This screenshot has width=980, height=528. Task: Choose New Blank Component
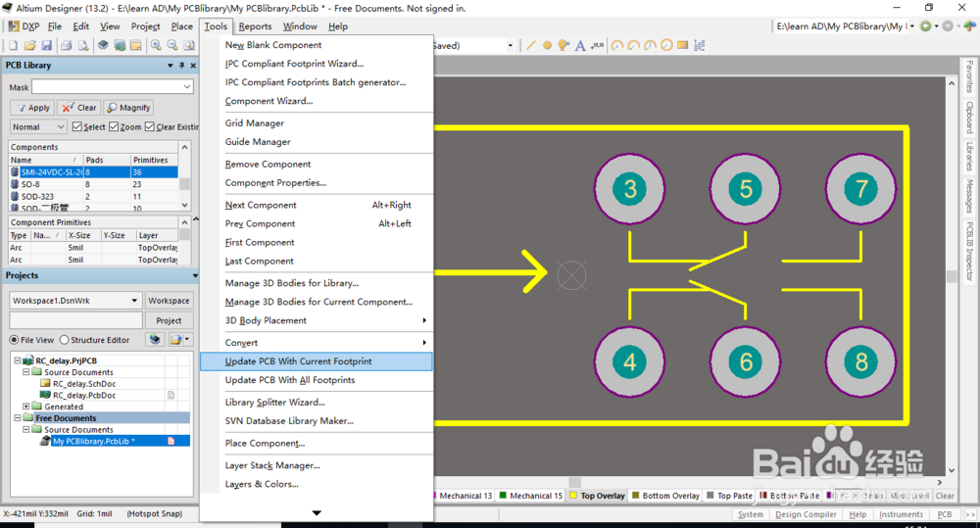point(317,45)
